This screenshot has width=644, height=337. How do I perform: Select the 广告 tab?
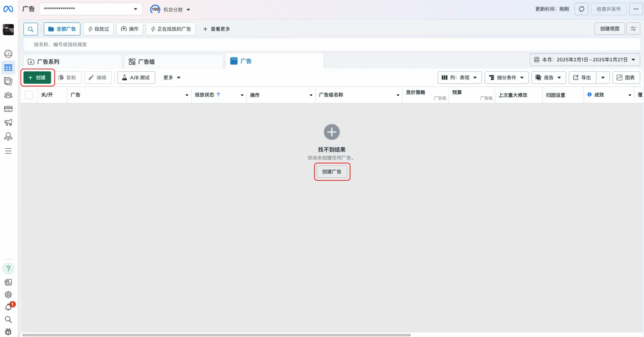coord(275,61)
